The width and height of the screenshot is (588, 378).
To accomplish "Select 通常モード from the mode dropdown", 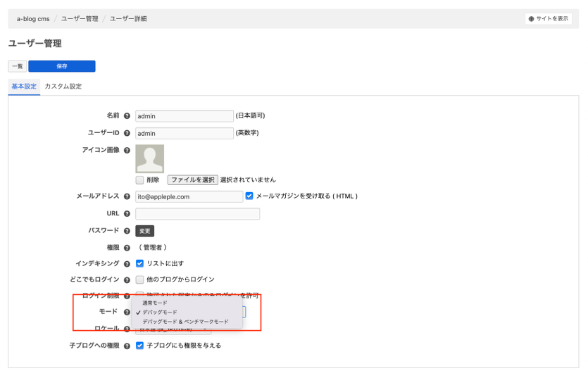I will 155,303.
